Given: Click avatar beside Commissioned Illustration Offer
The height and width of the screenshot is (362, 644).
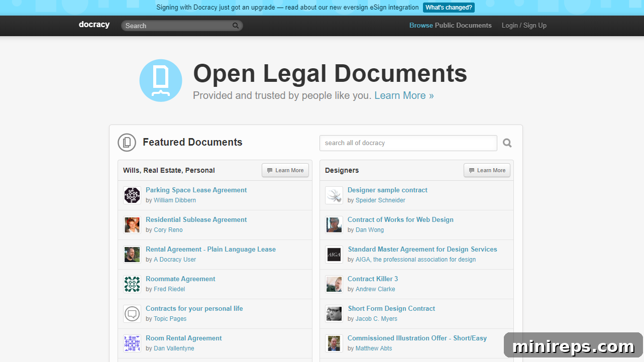Looking at the screenshot, I should [x=334, y=343].
